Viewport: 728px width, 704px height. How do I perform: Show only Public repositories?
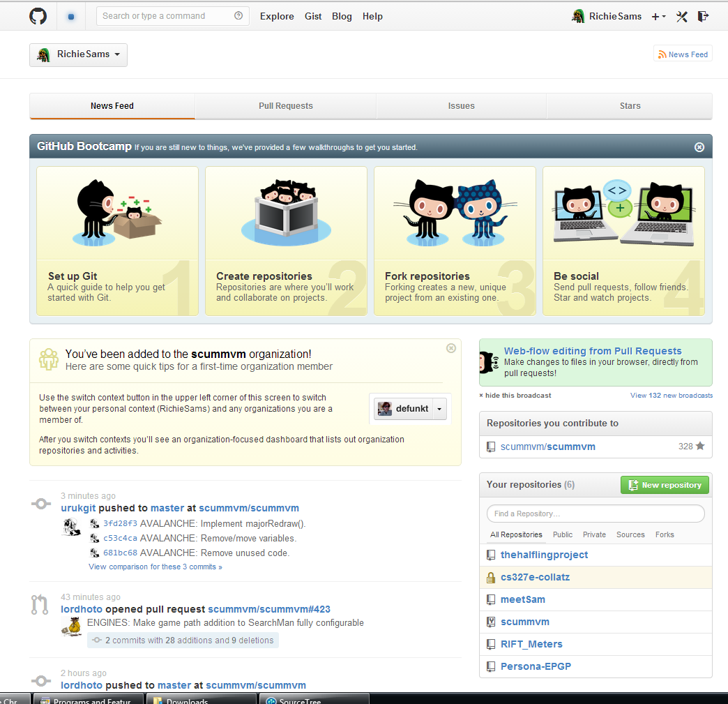point(562,535)
